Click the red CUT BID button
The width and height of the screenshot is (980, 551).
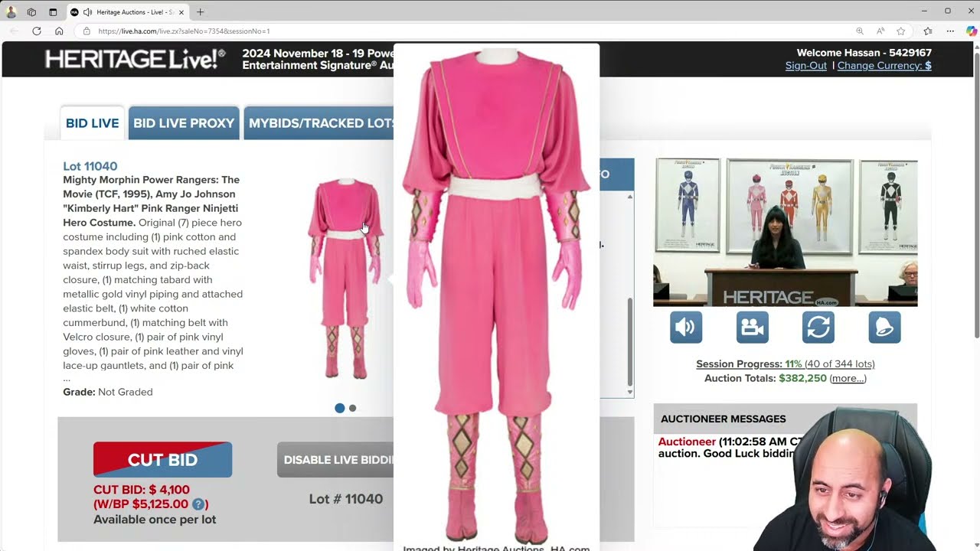click(162, 460)
